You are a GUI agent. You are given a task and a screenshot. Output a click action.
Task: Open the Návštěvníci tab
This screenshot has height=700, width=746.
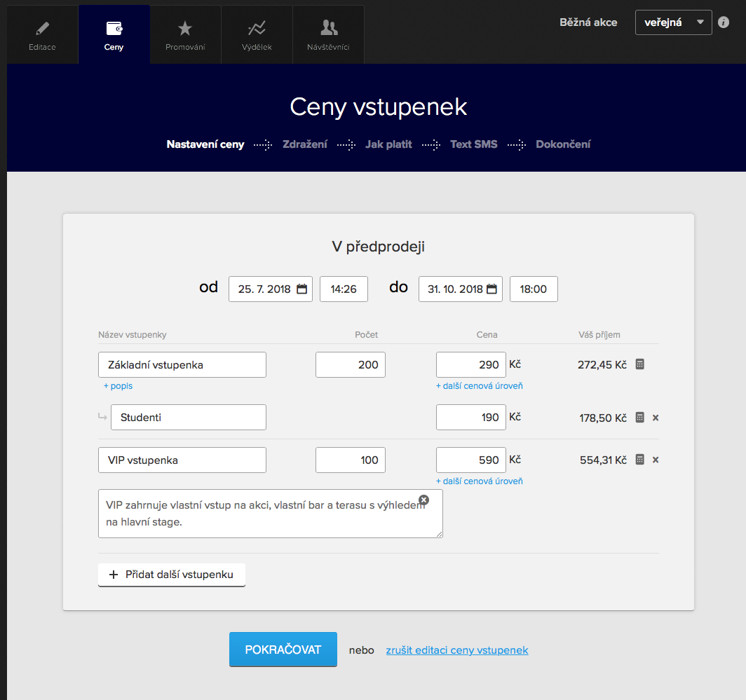coord(328,34)
